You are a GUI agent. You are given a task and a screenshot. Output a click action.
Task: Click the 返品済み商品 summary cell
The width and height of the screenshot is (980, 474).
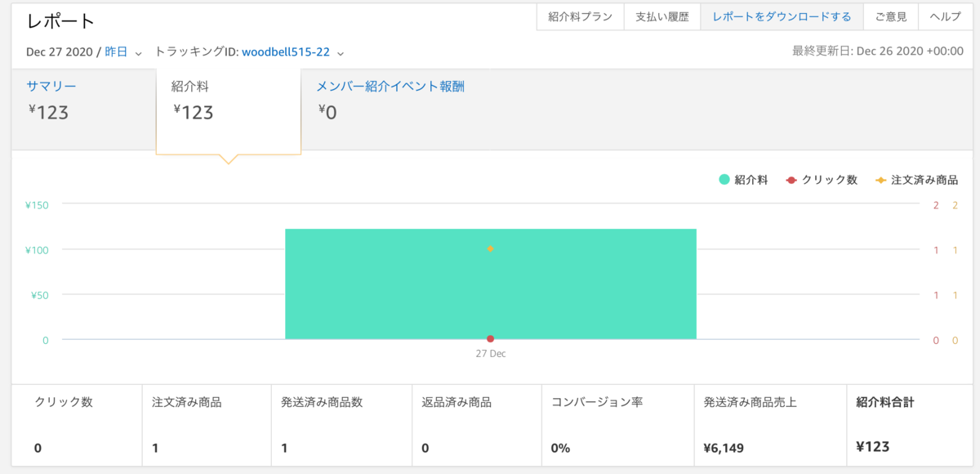point(477,424)
